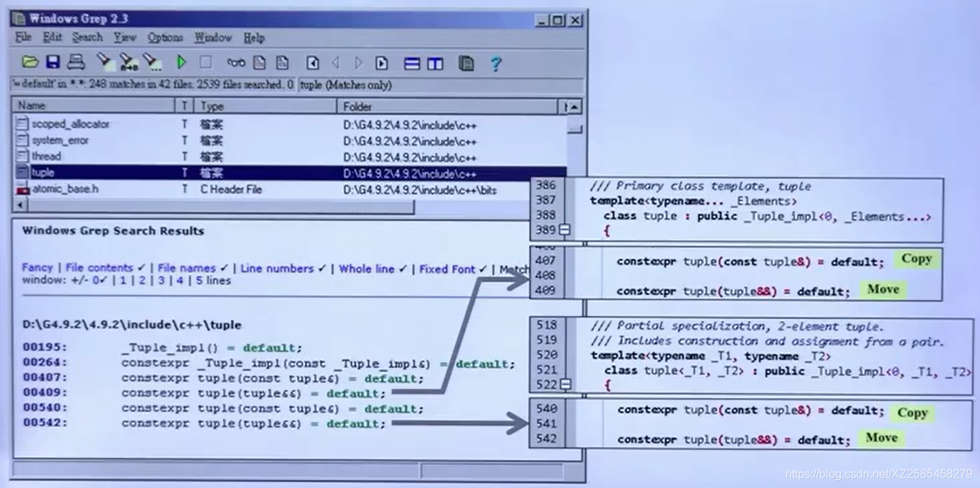Click the first document page toolbar icon
This screenshot has height=488, width=980.
tap(260, 64)
